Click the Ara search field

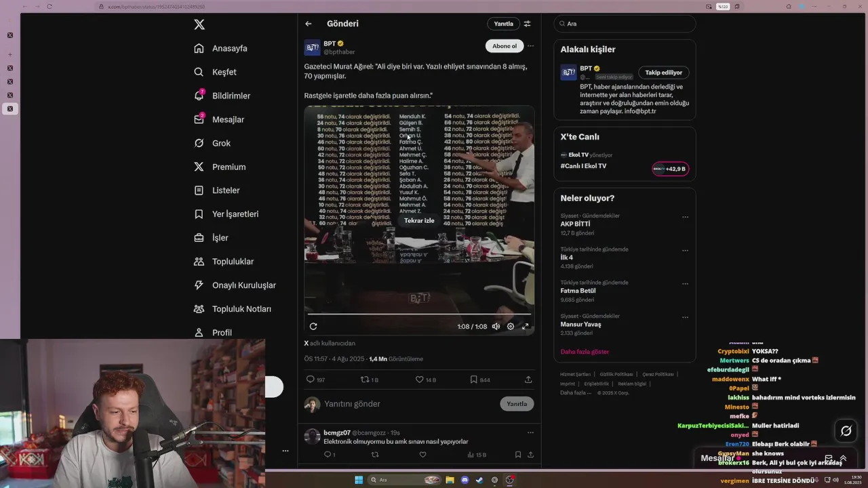coord(625,24)
